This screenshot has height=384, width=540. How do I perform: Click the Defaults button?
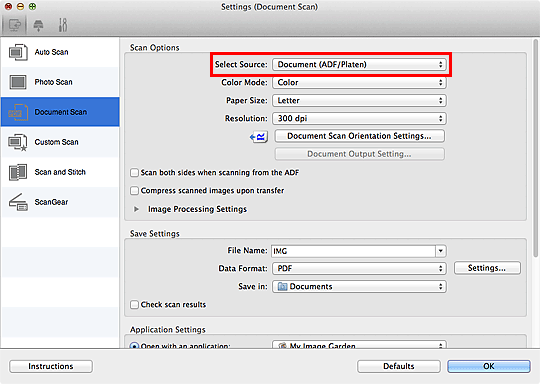point(398,366)
